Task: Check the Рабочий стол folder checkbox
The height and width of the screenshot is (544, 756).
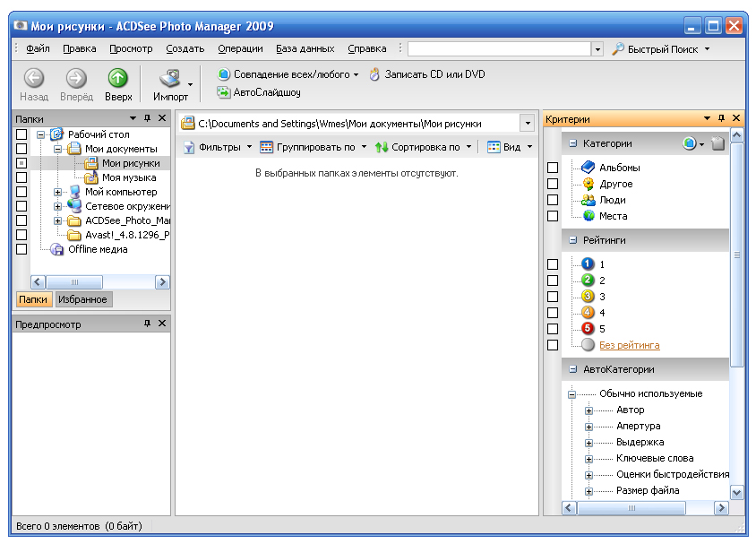Action: 21,134
